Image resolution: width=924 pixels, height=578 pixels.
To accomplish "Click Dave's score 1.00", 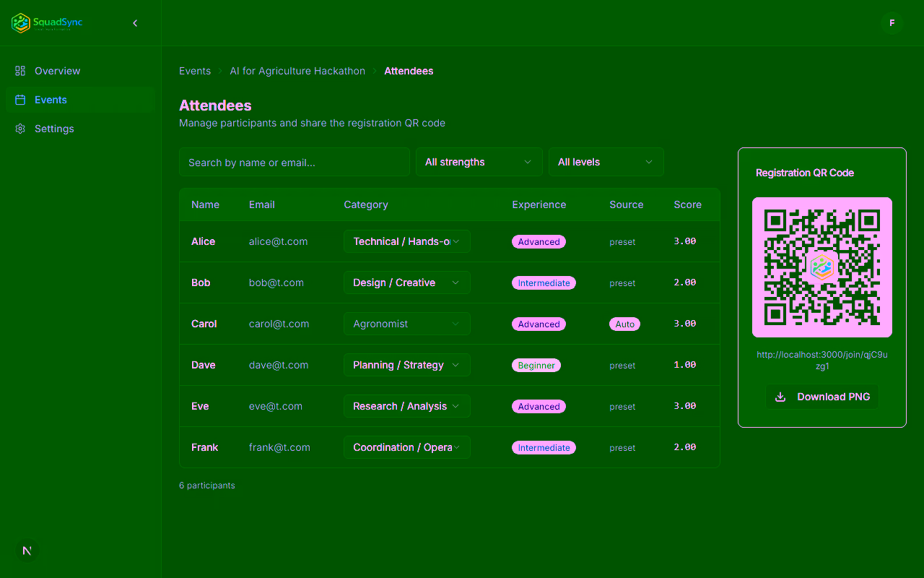I will coord(685,365).
